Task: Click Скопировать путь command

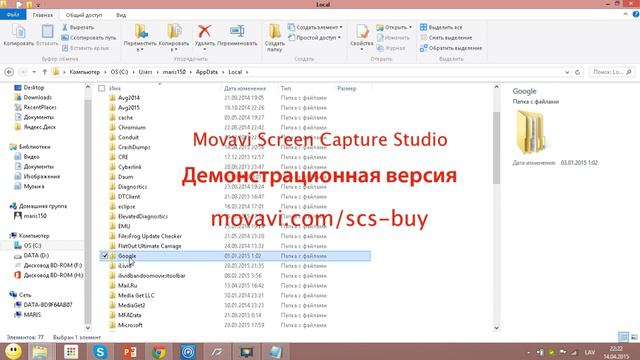Action: 89,38
